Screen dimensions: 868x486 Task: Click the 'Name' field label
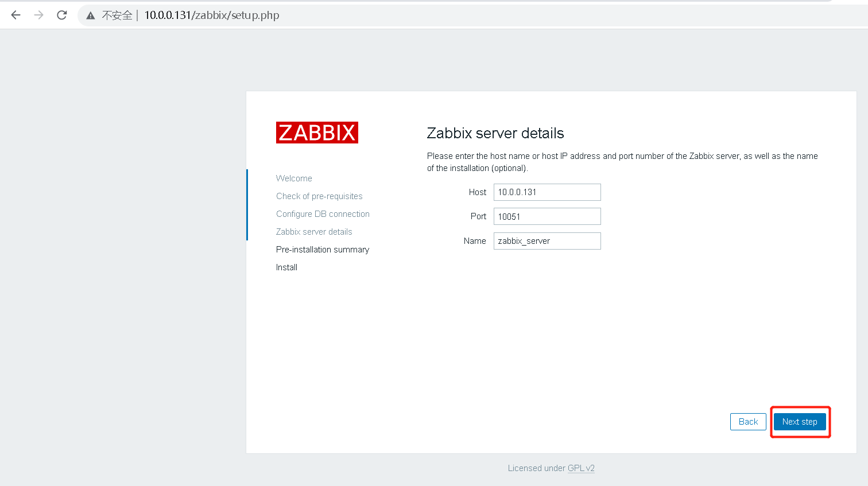coord(475,241)
